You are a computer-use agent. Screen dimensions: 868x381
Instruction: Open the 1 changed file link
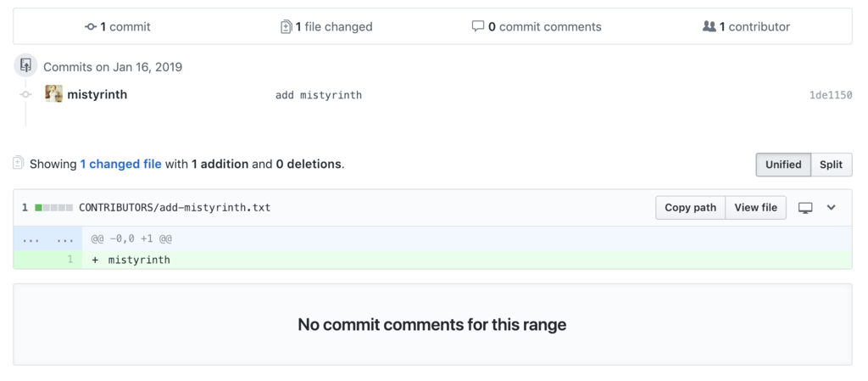[120, 164]
